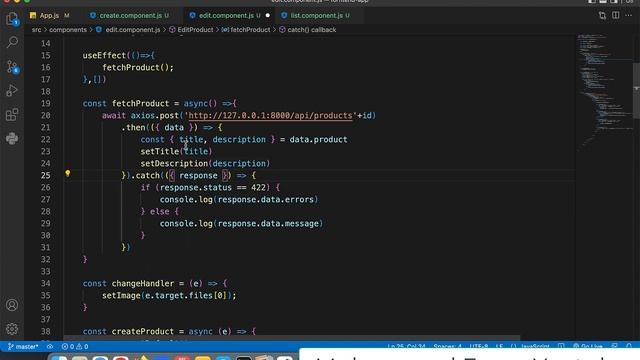Click the Ln 25 cursor position indicator

click(406, 347)
